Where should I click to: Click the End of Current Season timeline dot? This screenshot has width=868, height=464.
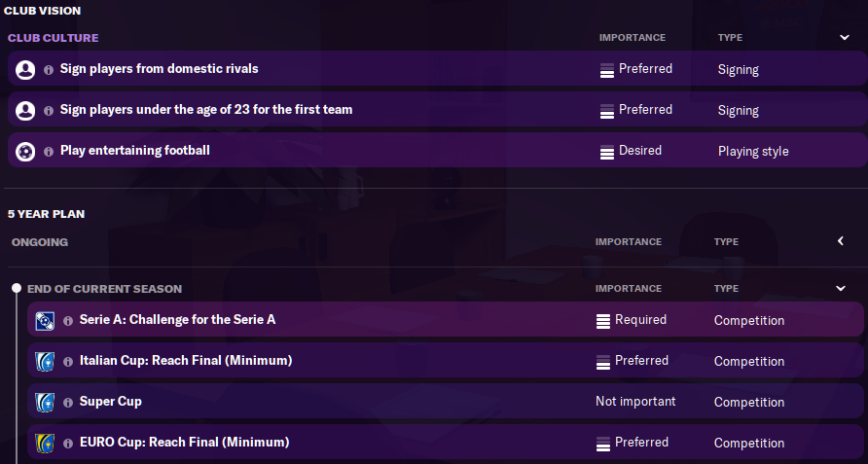point(16,289)
